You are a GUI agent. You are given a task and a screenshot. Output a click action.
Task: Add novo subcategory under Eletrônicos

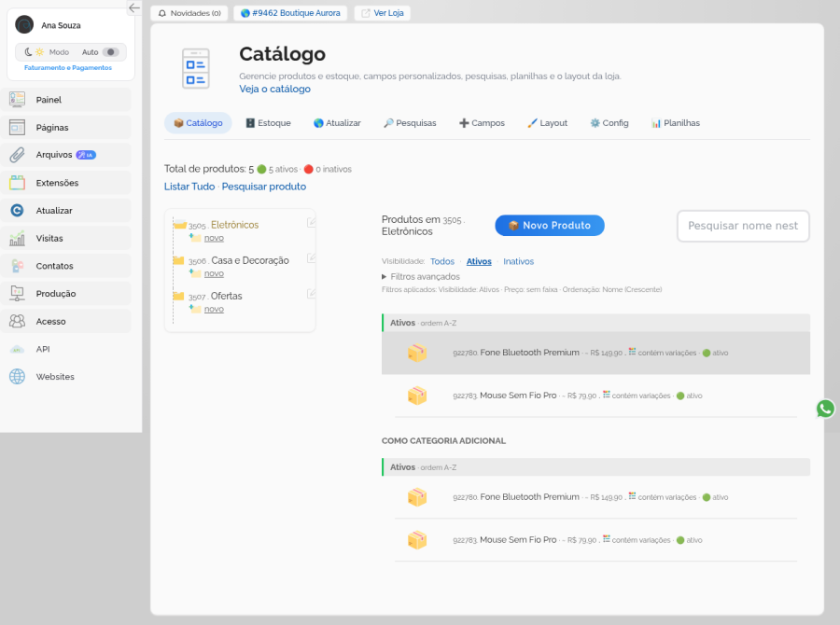pos(214,238)
